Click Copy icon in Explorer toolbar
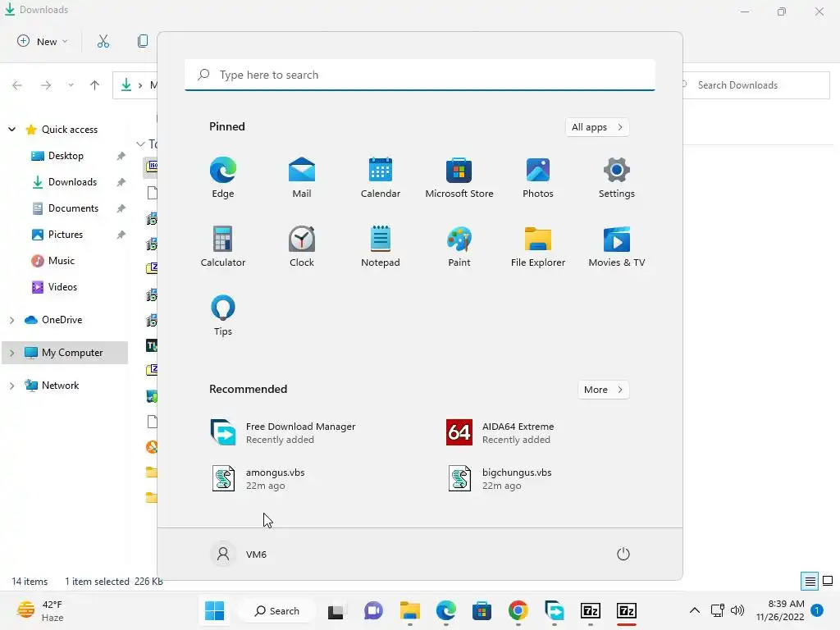The width and height of the screenshot is (840, 630). [x=143, y=41]
